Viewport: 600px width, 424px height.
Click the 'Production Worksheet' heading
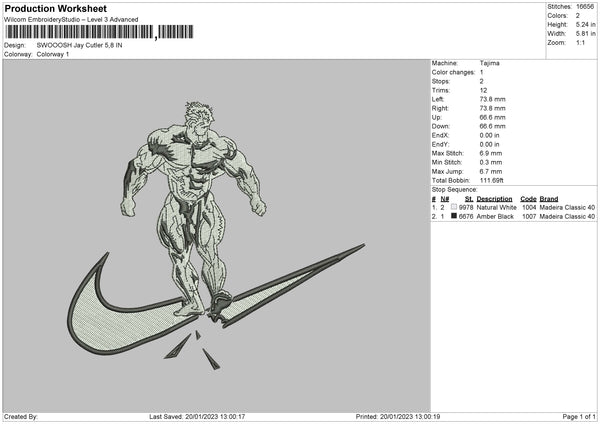tap(55, 8)
